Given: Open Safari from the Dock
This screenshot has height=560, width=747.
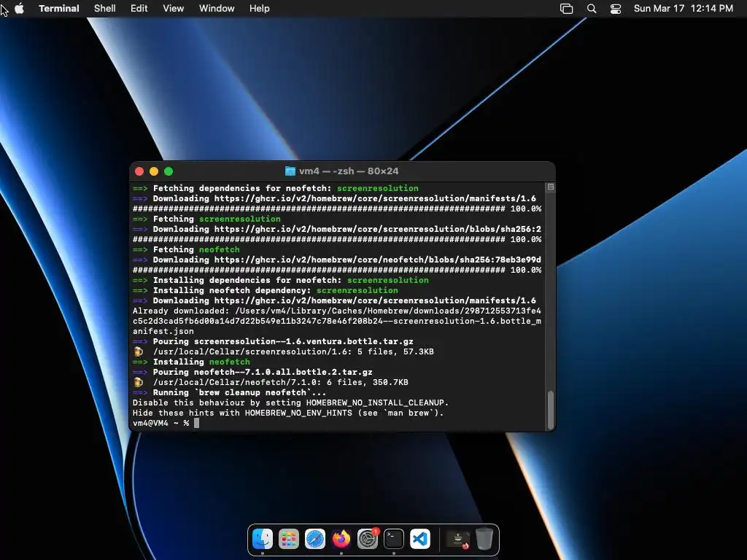Looking at the screenshot, I should tap(315, 539).
